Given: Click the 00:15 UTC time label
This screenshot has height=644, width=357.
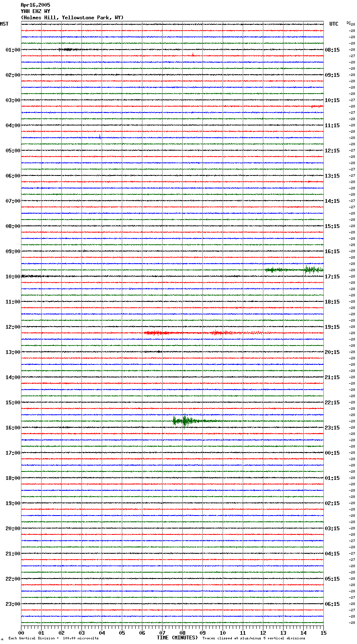Looking at the screenshot, I should click(x=332, y=453).
